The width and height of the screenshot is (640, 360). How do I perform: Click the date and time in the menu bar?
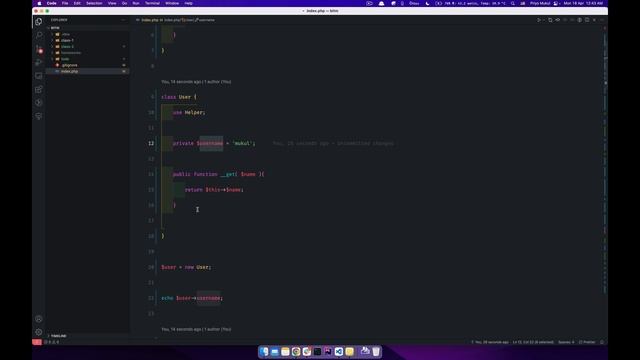583,3
